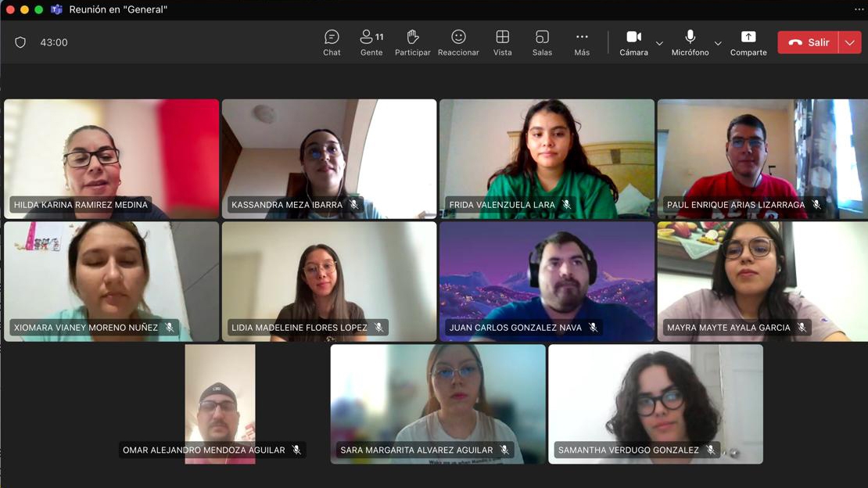Click the window title Reunión en "General"
The height and width of the screenshot is (488, 868).
click(x=118, y=9)
